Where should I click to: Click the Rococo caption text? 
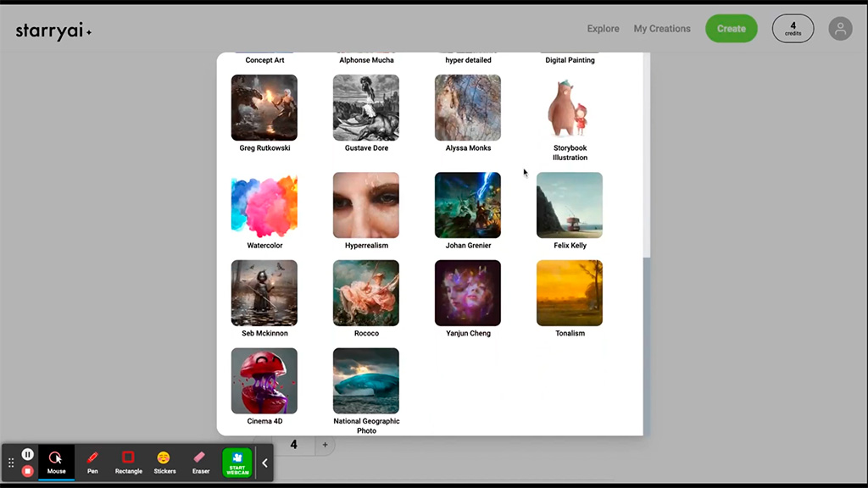[x=366, y=333]
